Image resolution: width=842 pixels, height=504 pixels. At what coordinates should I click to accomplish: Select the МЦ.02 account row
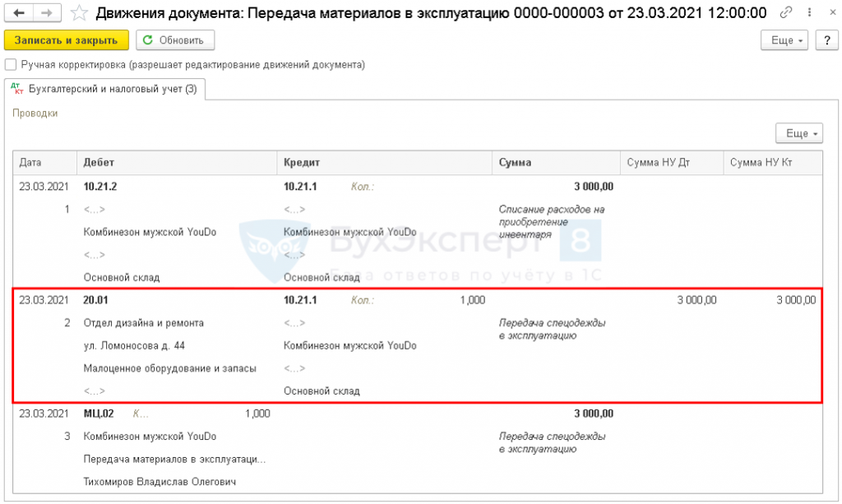pyautogui.click(x=99, y=414)
